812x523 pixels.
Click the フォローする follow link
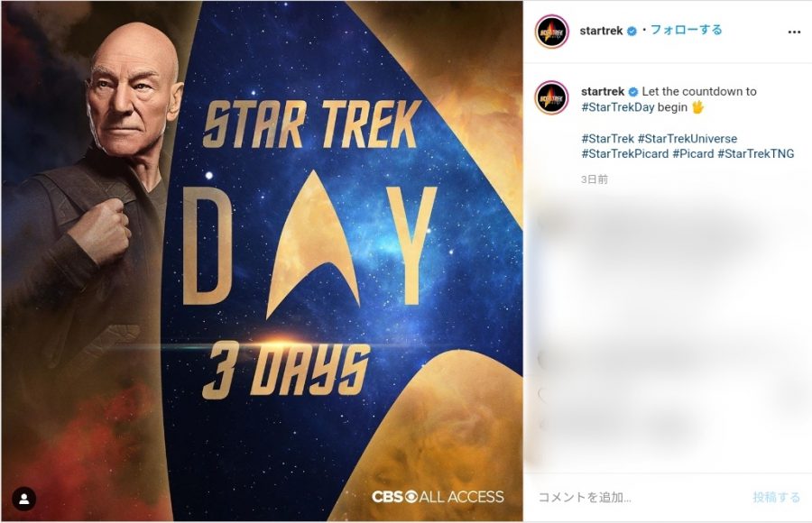pyautogui.click(x=687, y=30)
